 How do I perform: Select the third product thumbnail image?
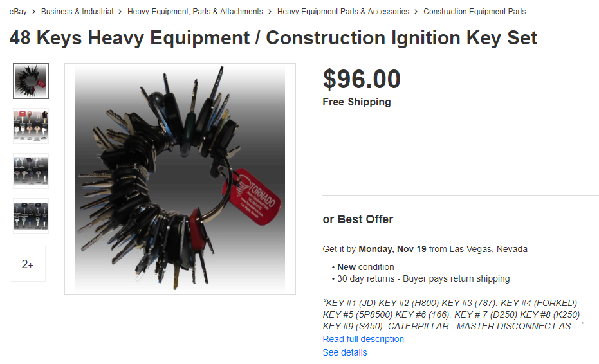(31, 170)
